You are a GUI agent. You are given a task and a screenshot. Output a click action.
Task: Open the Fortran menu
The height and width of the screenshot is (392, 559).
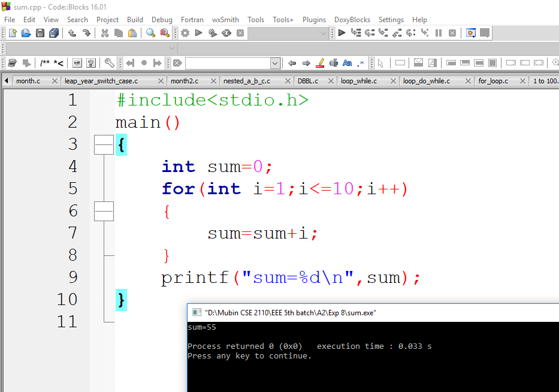[192, 19]
